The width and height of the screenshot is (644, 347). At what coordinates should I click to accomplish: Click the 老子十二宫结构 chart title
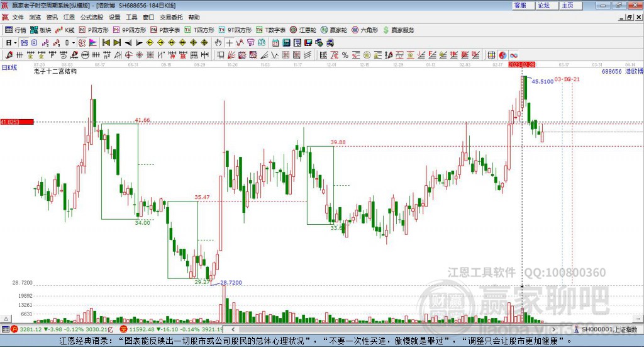[x=55, y=71]
